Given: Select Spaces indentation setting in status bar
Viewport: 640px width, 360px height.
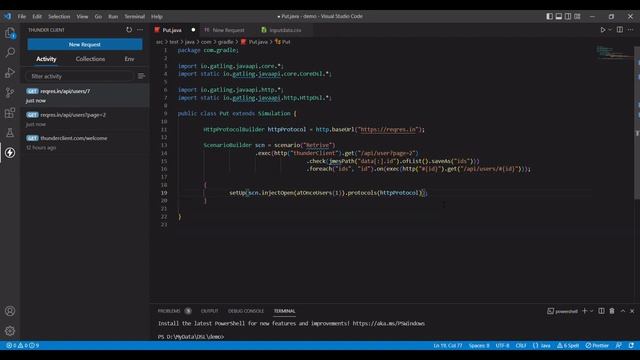Looking at the screenshot, I should coord(479,345).
